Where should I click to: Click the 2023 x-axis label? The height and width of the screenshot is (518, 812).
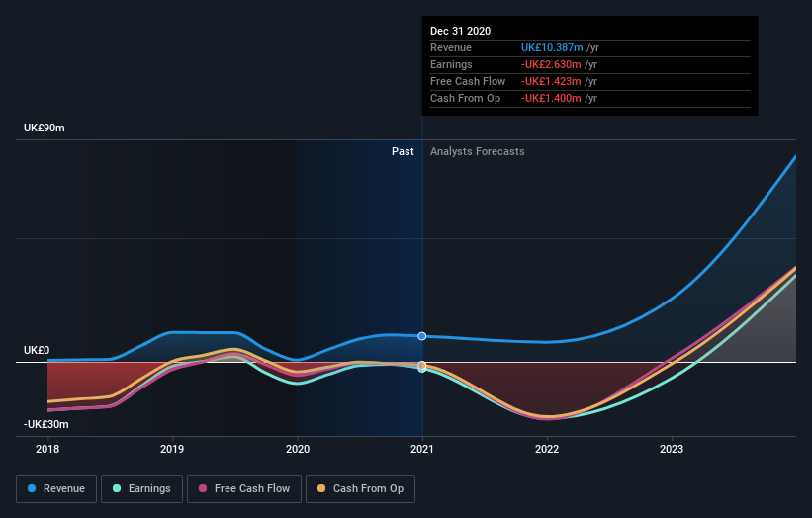coord(672,449)
